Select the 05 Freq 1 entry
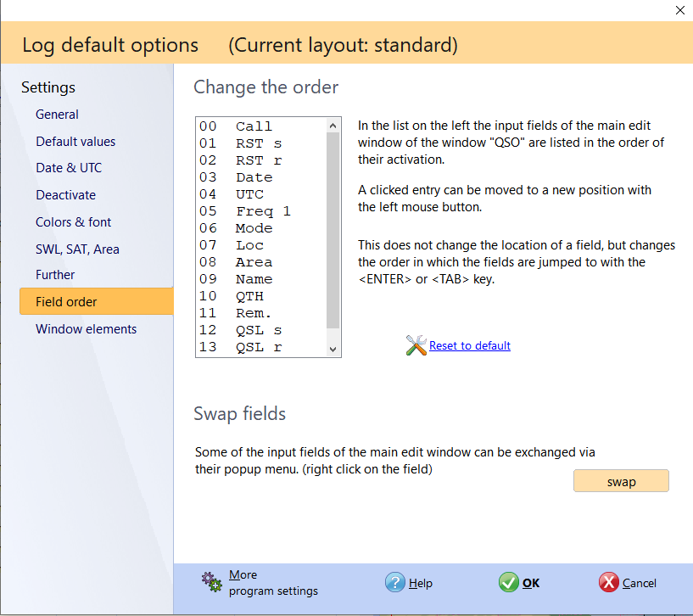693x616 pixels. click(261, 211)
